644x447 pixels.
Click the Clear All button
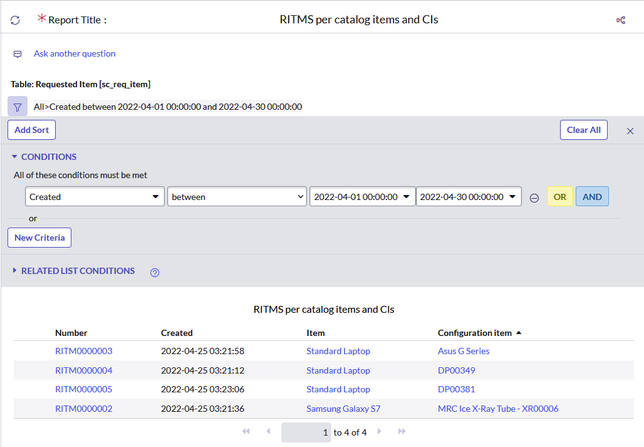click(584, 130)
